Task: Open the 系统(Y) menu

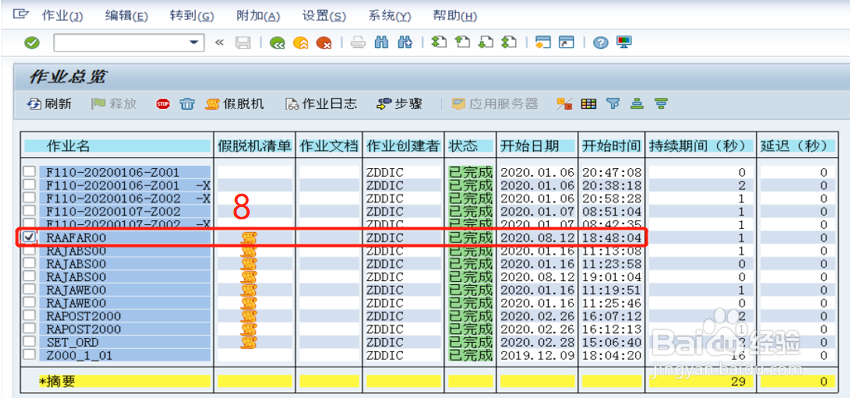Action: point(389,16)
